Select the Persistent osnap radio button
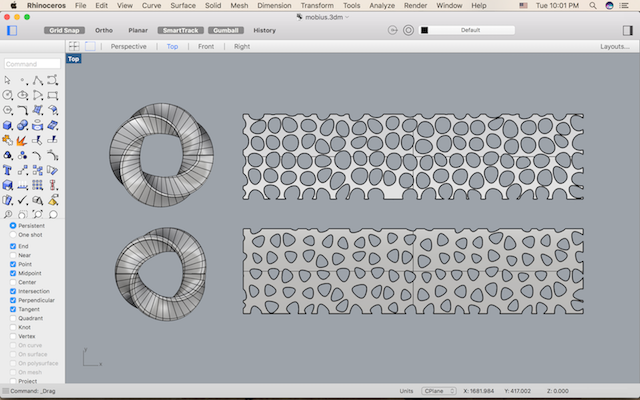Screen dimensions: 640x400 [x=13, y=226]
